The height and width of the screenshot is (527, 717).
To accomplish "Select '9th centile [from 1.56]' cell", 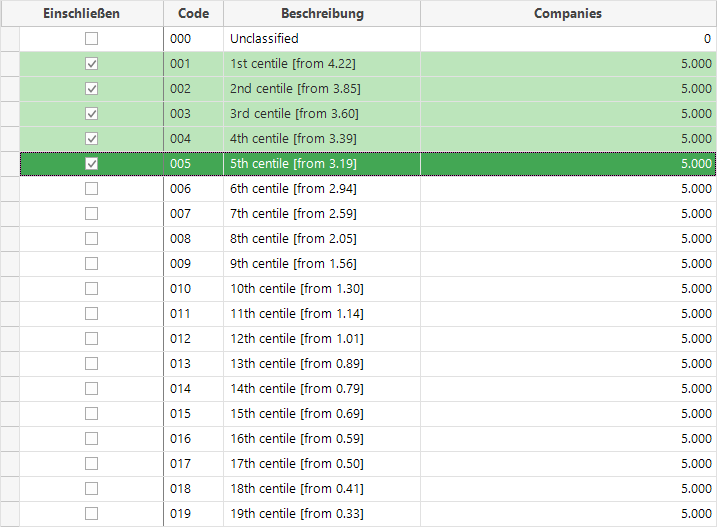I will pos(322,264).
